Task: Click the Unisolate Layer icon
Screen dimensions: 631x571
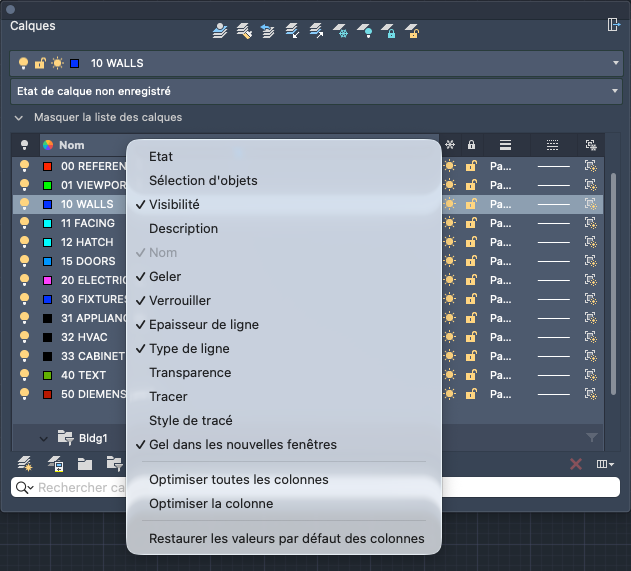Action: pos(316,31)
